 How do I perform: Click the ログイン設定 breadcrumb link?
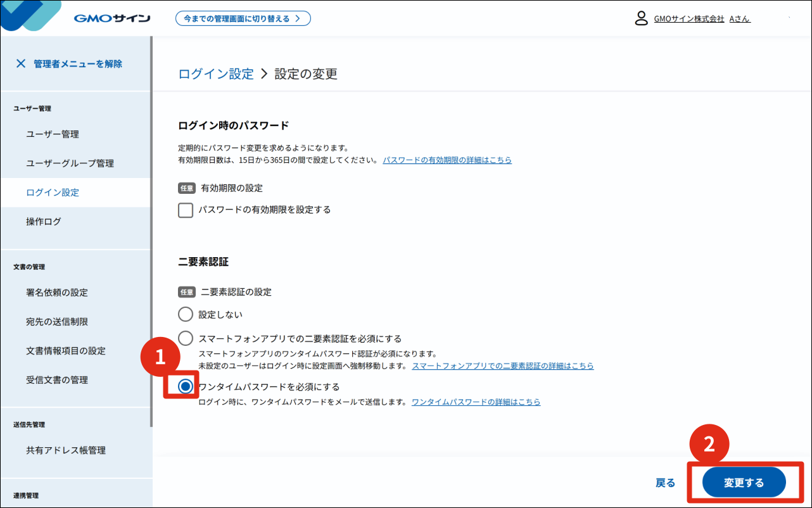215,74
